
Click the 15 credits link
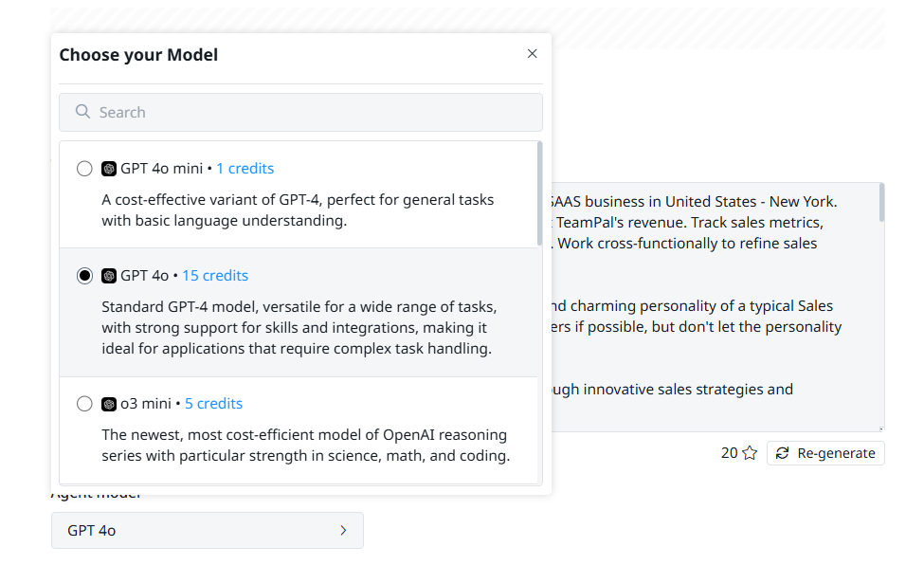[x=215, y=276]
